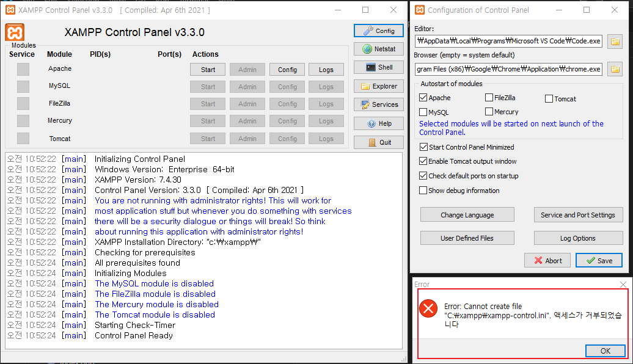This screenshot has height=364, width=633.
Task: Click 'XAMPP Version: 7.4.30' log line
Action: 137,180
